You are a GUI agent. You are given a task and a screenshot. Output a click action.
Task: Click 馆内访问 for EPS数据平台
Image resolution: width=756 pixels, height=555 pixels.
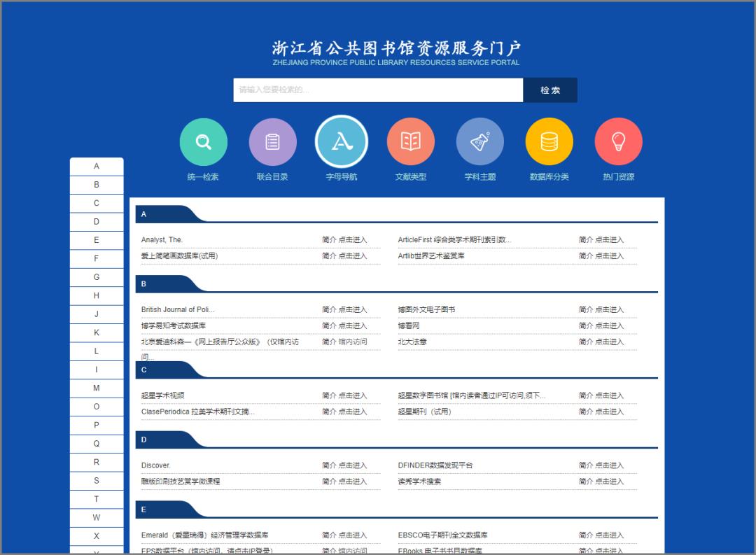click(355, 552)
